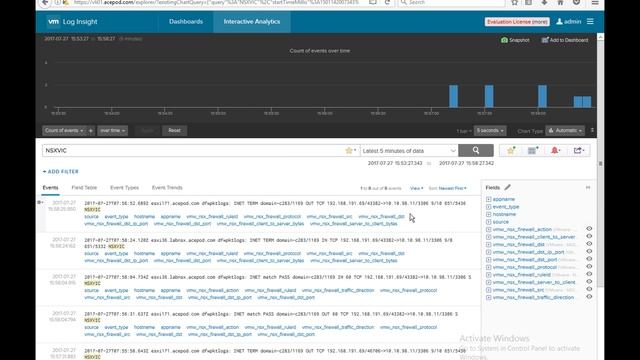The height and width of the screenshot is (360, 640).
Task: Open the over time dropdown
Action: coord(112,131)
